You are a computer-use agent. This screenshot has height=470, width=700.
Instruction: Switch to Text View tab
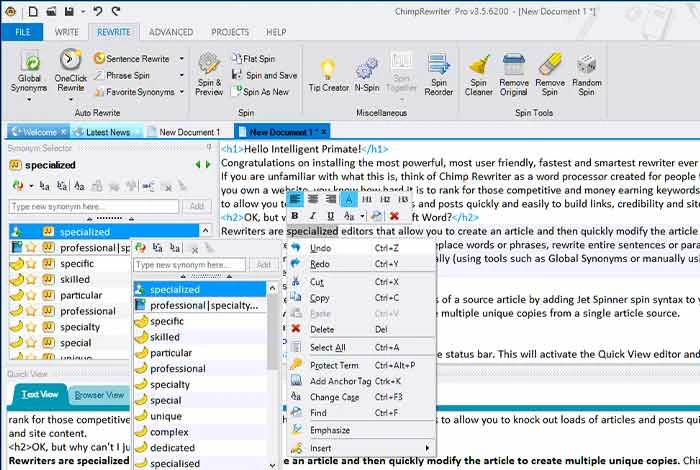click(40, 395)
